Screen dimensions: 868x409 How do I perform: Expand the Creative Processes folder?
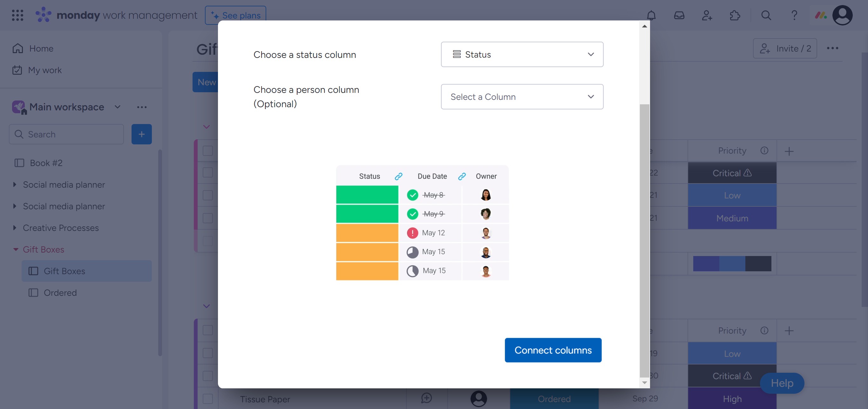click(x=15, y=228)
